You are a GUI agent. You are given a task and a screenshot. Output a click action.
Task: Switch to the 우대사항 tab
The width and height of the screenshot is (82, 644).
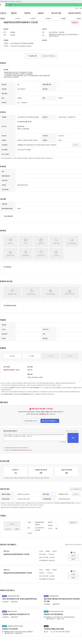[x=33, y=19]
